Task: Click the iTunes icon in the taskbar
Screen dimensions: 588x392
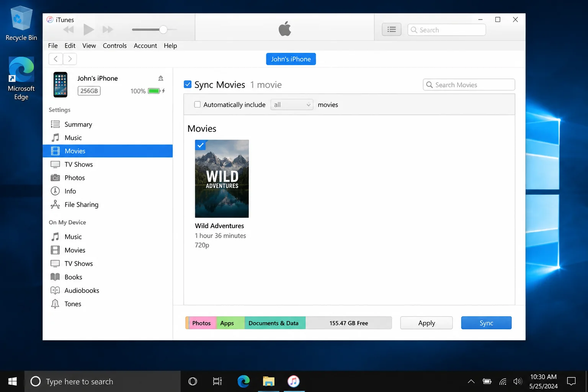Action: click(294, 381)
